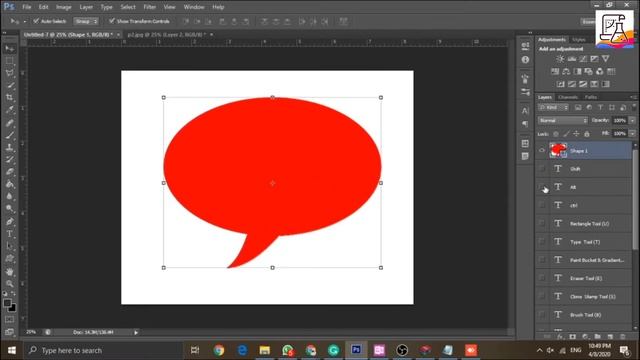Select the Pen tool
Image resolution: width=640 pixels, height=360 pixels.
9,222
